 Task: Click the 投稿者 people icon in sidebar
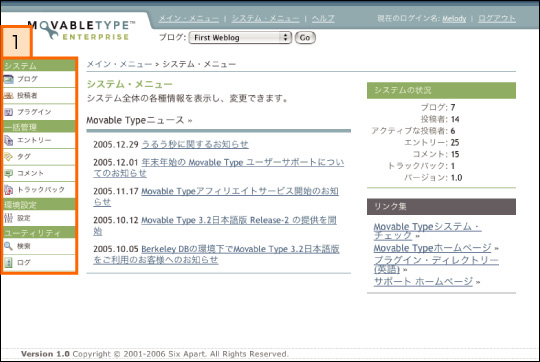tap(9, 96)
